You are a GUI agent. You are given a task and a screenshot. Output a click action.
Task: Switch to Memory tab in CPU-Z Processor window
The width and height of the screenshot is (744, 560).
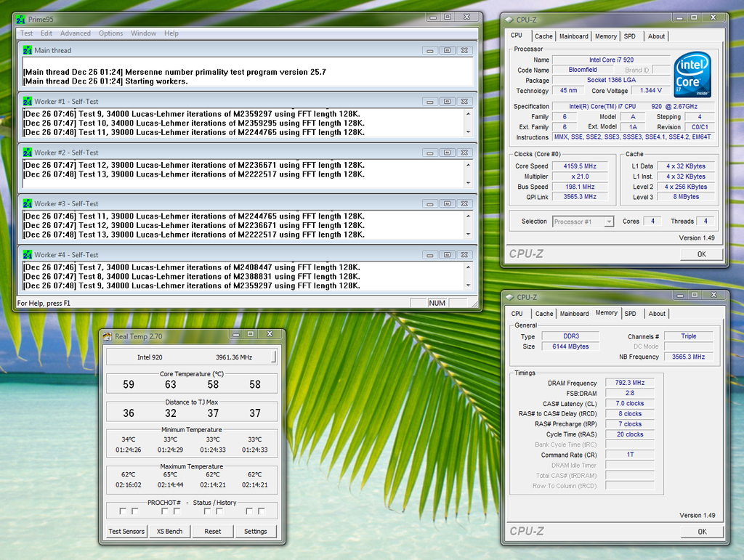[x=606, y=36]
